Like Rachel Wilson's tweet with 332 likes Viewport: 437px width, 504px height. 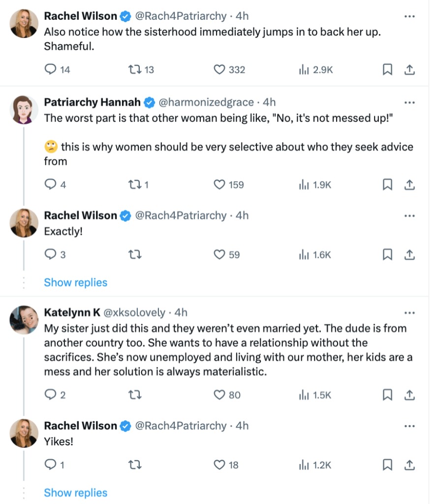click(x=219, y=70)
